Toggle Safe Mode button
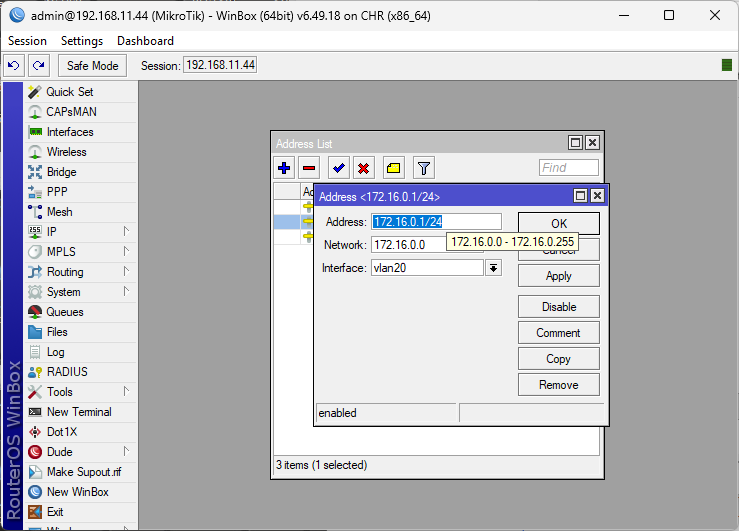The height and width of the screenshot is (531, 739). pyautogui.click(x=92, y=65)
